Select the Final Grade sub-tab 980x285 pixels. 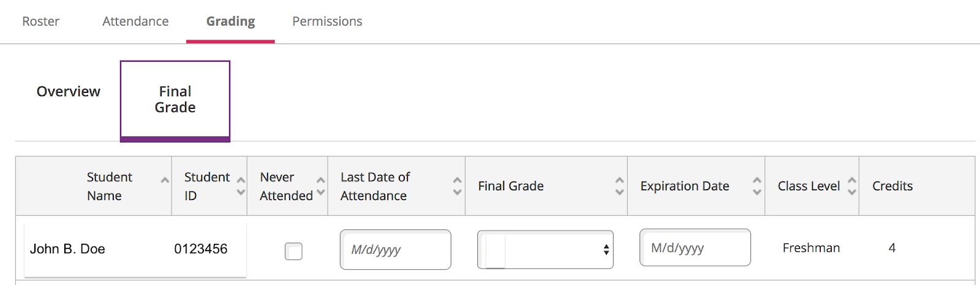pos(175,100)
